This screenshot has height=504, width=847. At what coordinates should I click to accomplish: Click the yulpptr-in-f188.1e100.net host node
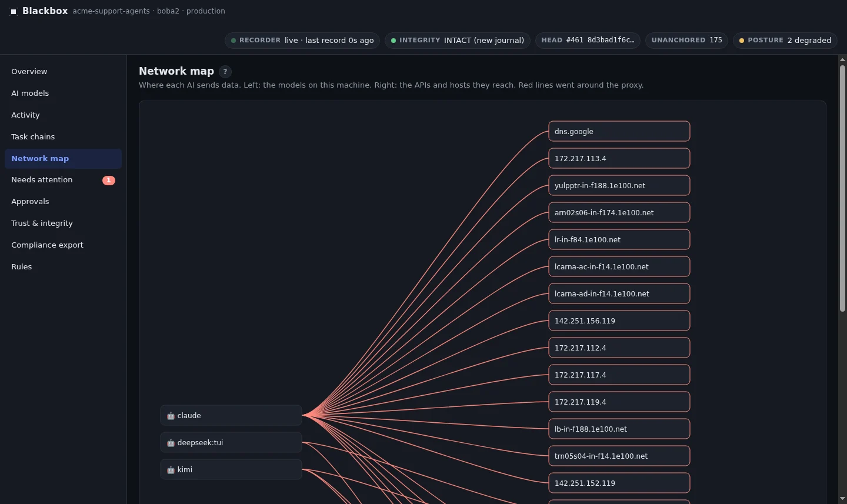click(x=619, y=186)
